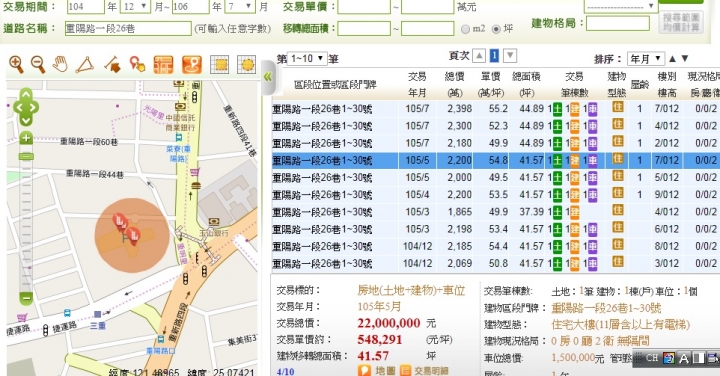Screen dimensions: 720x376
Task: Click the minimum transfer area field
Action: click(364, 28)
